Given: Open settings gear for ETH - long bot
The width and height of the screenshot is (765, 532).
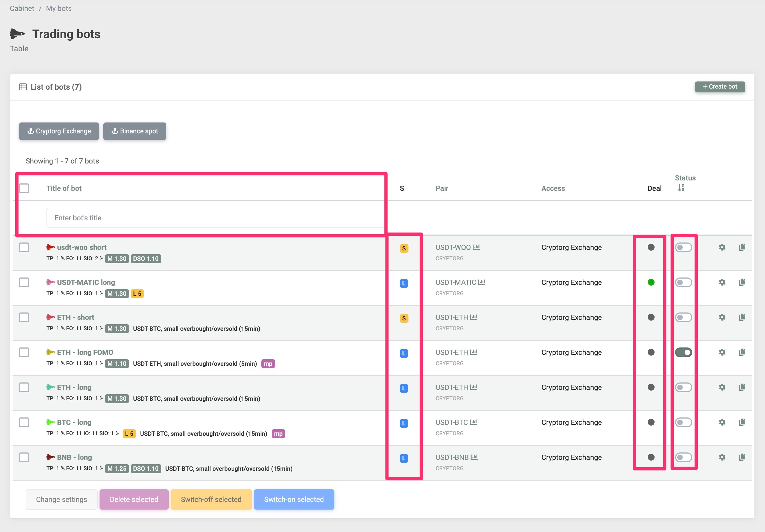Looking at the screenshot, I should (x=722, y=387).
